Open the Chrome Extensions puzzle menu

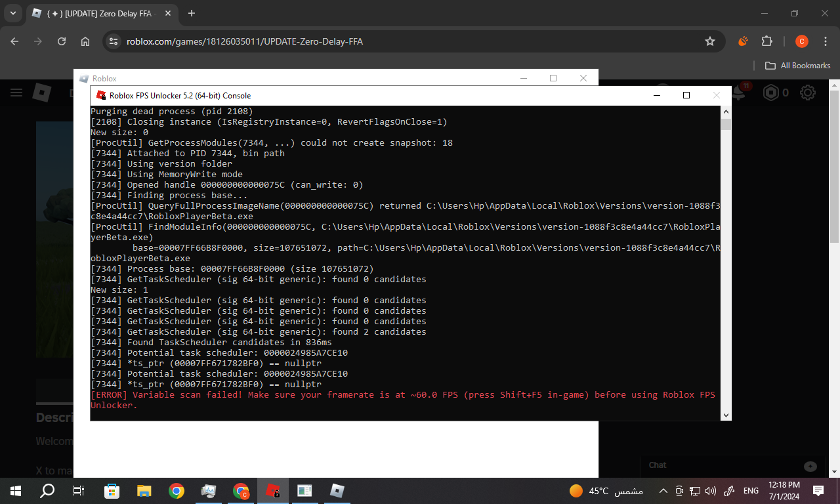(x=766, y=41)
